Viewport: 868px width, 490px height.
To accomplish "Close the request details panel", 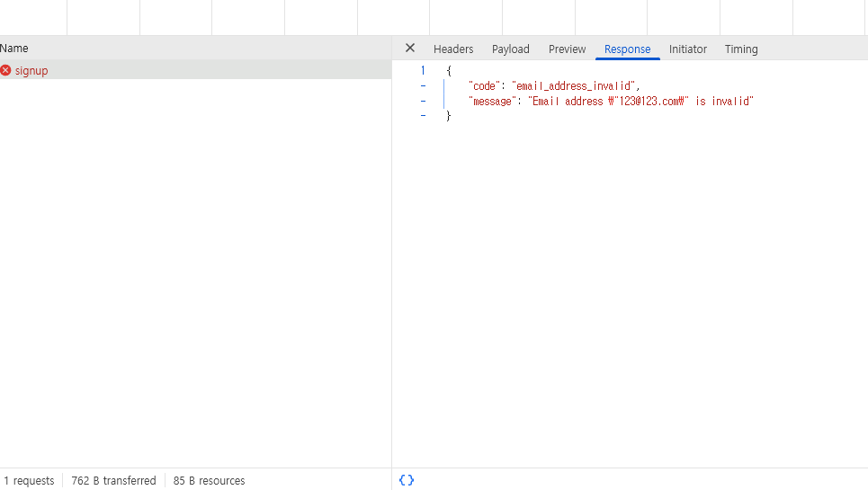I will pos(410,49).
